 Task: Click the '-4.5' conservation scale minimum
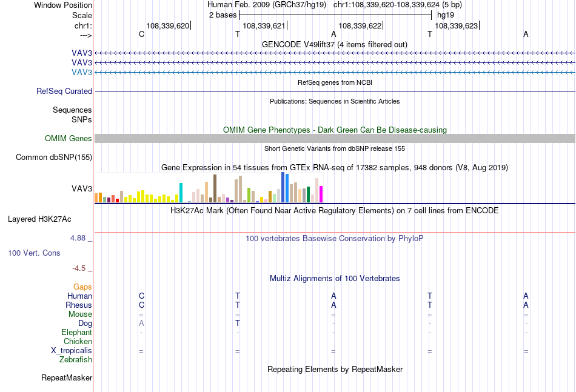point(79,268)
